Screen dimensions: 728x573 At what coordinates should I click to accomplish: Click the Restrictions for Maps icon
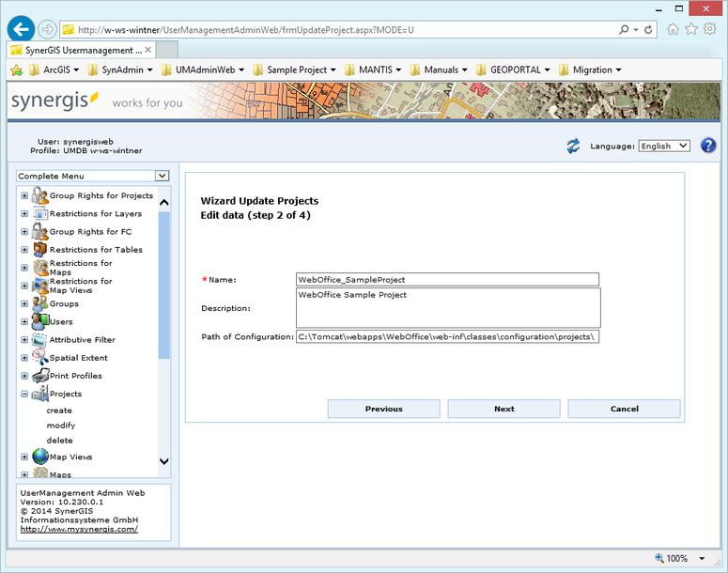[x=40, y=268]
